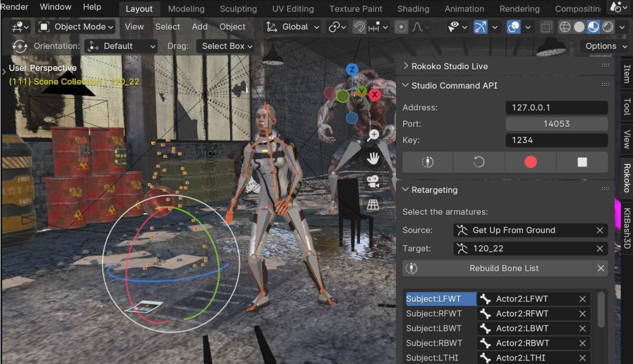Click the red X axis on navigation gizmo

375,94
